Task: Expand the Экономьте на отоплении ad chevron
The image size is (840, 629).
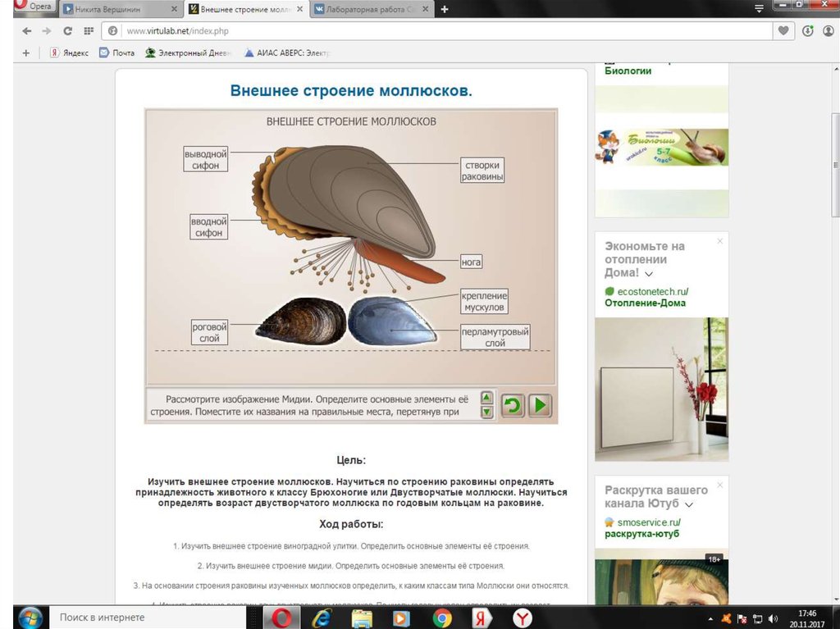Action: click(x=649, y=274)
